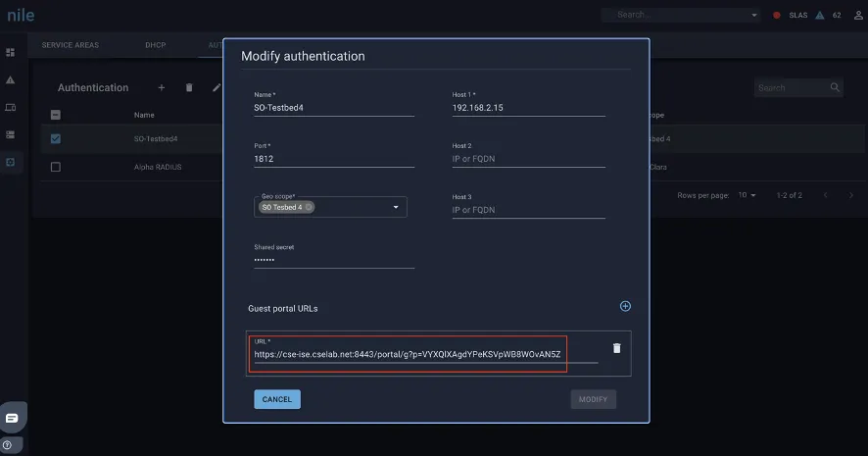Edit the Name field SO-Testbed4
The height and width of the screenshot is (457, 868).
(334, 108)
